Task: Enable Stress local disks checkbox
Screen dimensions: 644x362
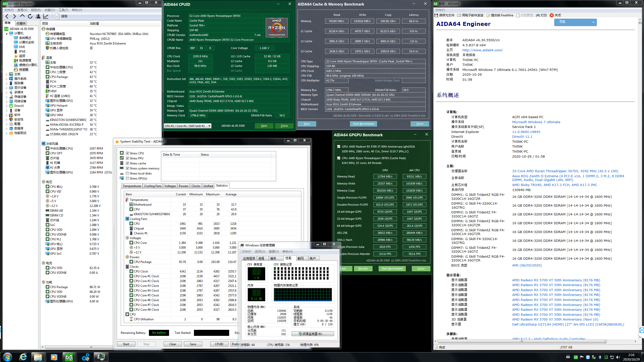Action: pos(128,173)
